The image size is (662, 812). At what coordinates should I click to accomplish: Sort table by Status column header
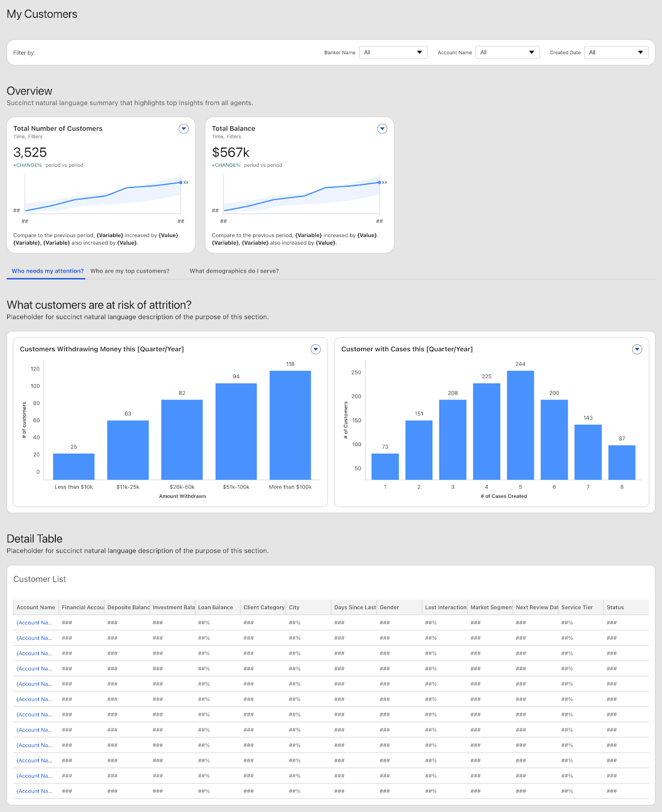pyautogui.click(x=615, y=607)
